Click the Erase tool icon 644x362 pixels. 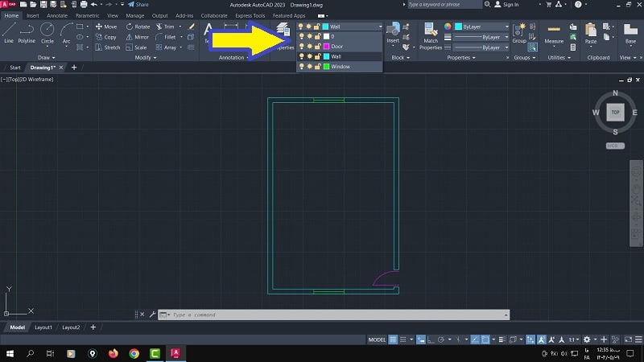pyautogui.click(x=191, y=27)
